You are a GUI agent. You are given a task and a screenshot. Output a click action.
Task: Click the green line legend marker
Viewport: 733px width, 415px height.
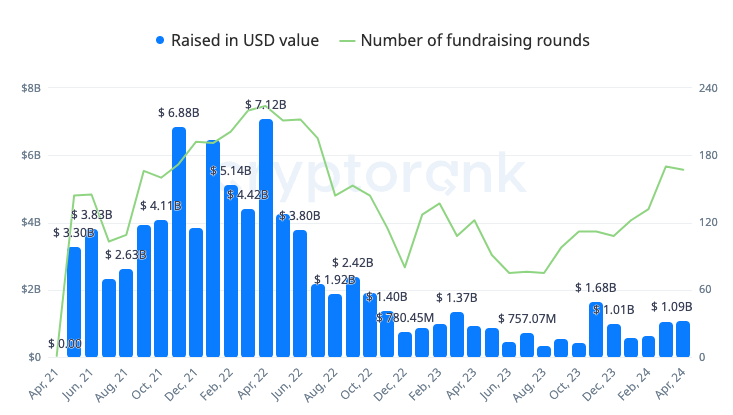[347, 41]
